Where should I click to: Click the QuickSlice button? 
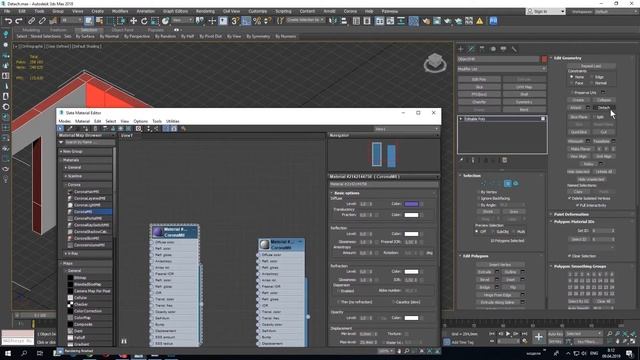click(x=578, y=132)
